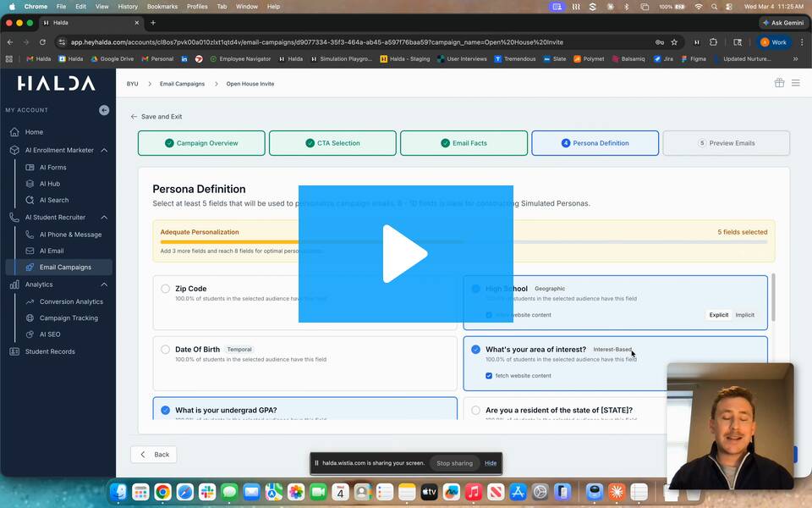The width and height of the screenshot is (812, 508).
Task: Collapse the AI Enrollment Marketer section
Action: 104,151
